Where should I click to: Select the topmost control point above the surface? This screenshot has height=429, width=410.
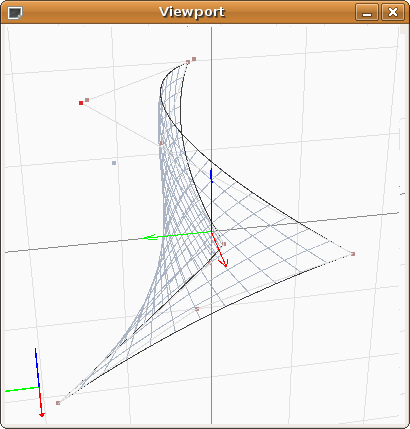tap(194, 59)
